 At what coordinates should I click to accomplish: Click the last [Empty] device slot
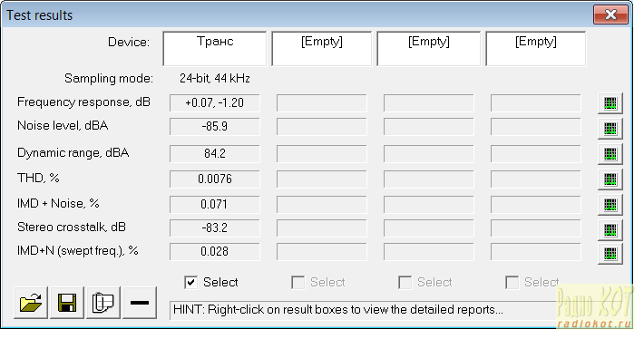coord(535,48)
